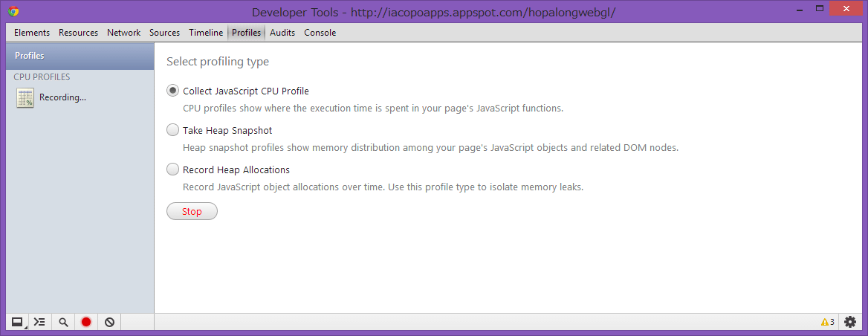Click the warnings count indicator
Image resolution: width=868 pixels, height=336 pixels.
[828, 322]
